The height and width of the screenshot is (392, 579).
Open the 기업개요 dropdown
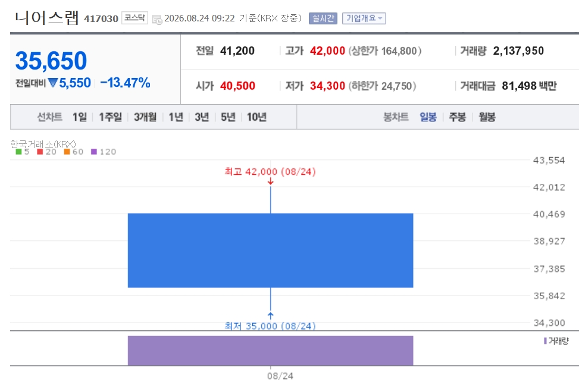(364, 18)
